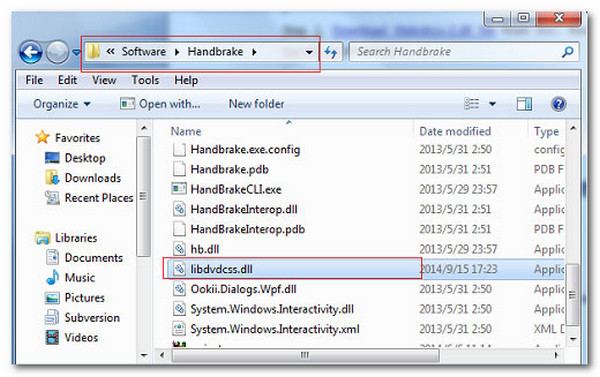The image size is (600, 377).
Task: Select the file Handbrake.pdb
Action: point(229,169)
